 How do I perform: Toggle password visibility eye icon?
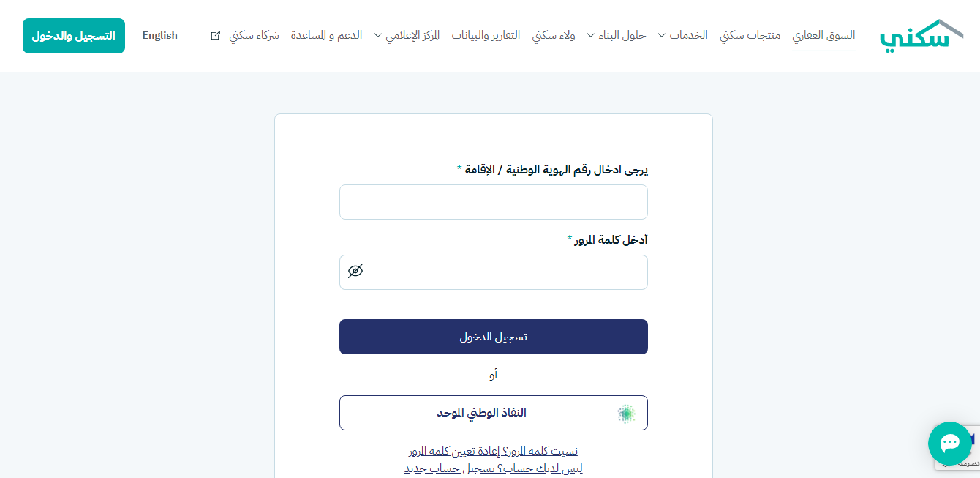click(x=355, y=272)
